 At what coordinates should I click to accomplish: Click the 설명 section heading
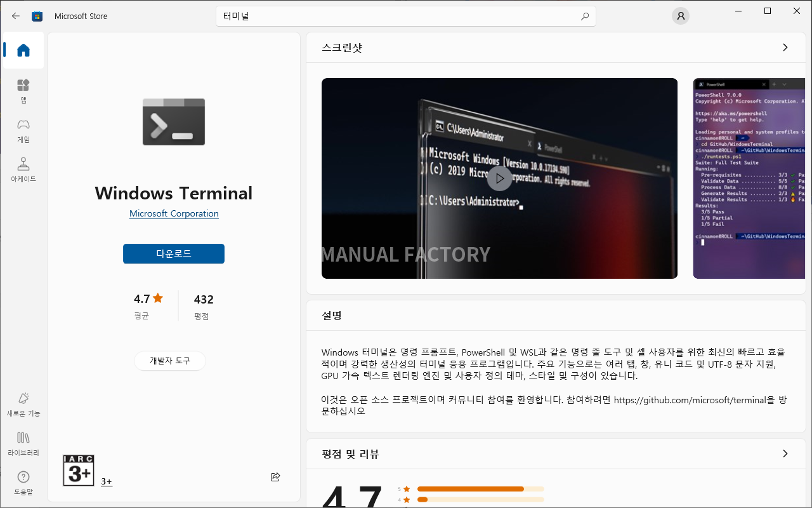[x=332, y=315]
